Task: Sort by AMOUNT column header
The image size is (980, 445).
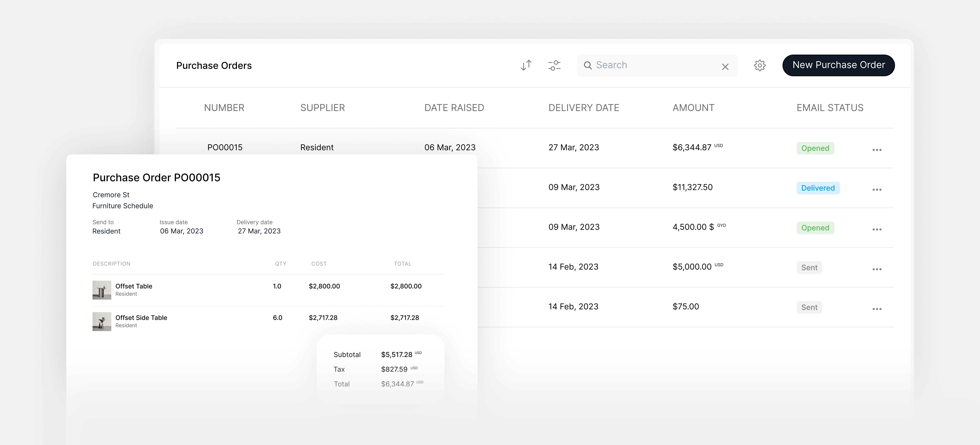Action: click(693, 108)
